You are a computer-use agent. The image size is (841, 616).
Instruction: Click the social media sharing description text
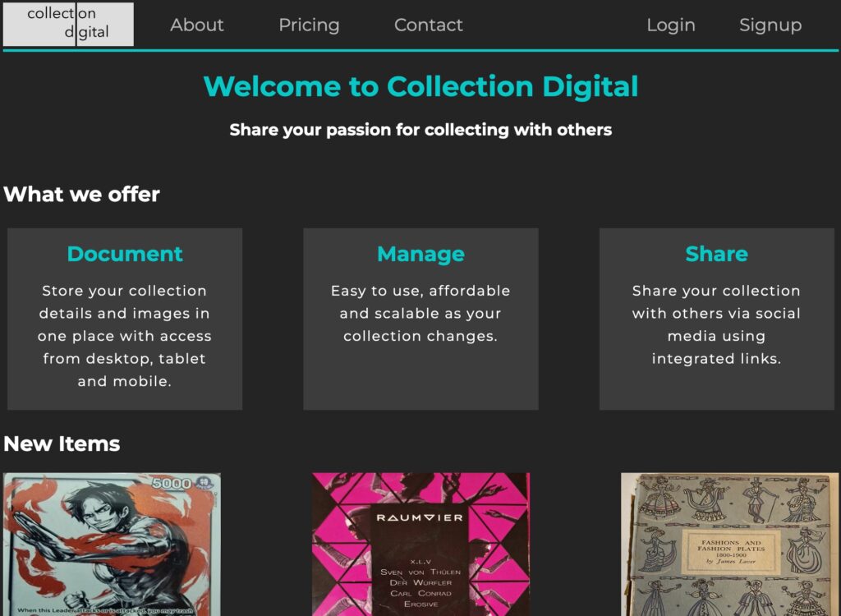coord(716,324)
